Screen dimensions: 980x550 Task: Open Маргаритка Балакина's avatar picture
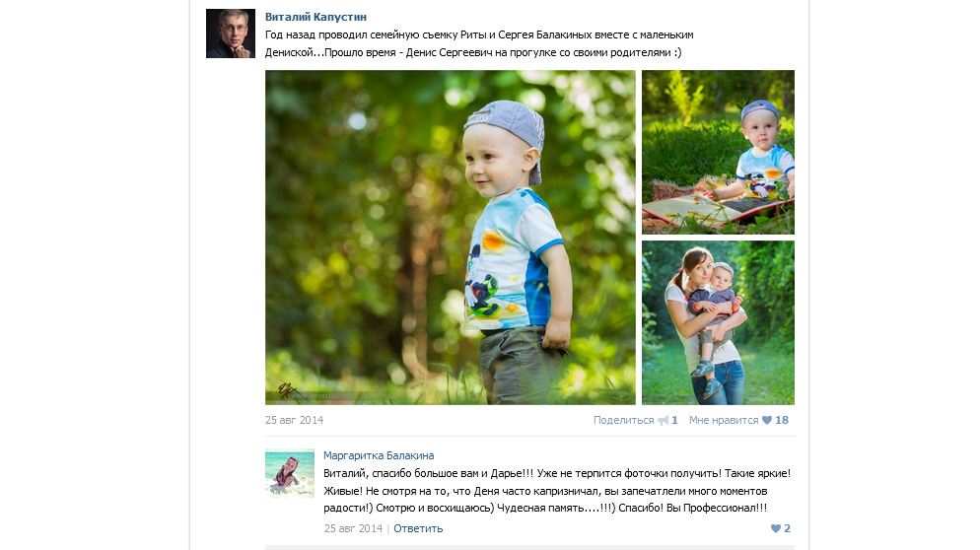click(x=290, y=473)
